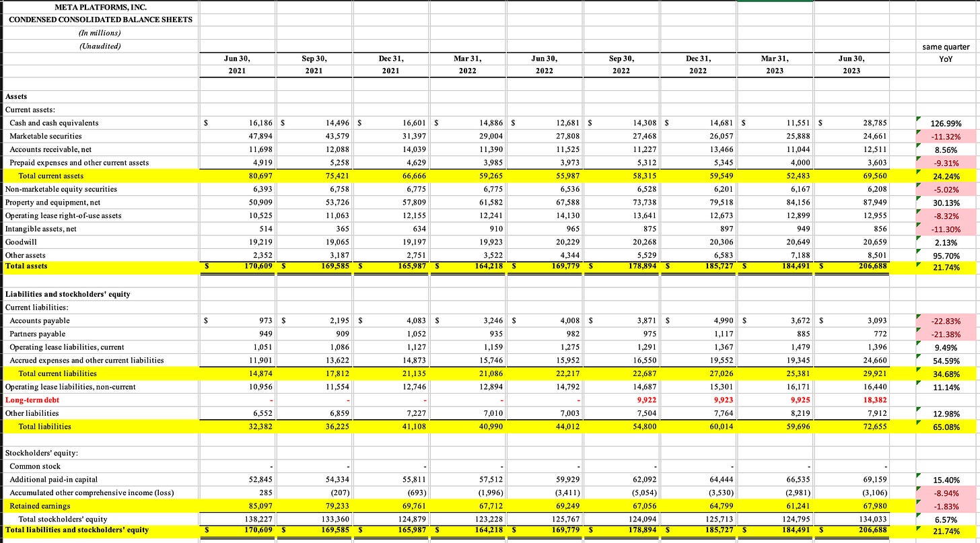Select the Jun 30, 2023 column header
The width and height of the screenshot is (980, 543).
coord(853,65)
